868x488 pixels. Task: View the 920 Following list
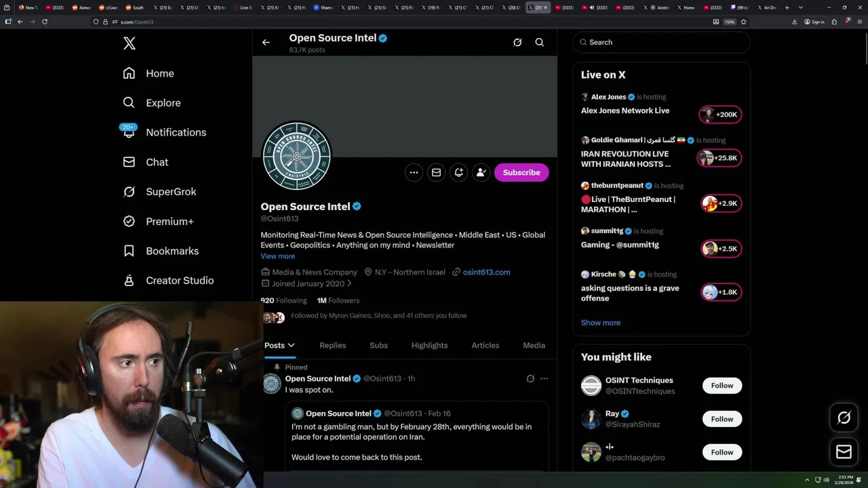point(283,300)
